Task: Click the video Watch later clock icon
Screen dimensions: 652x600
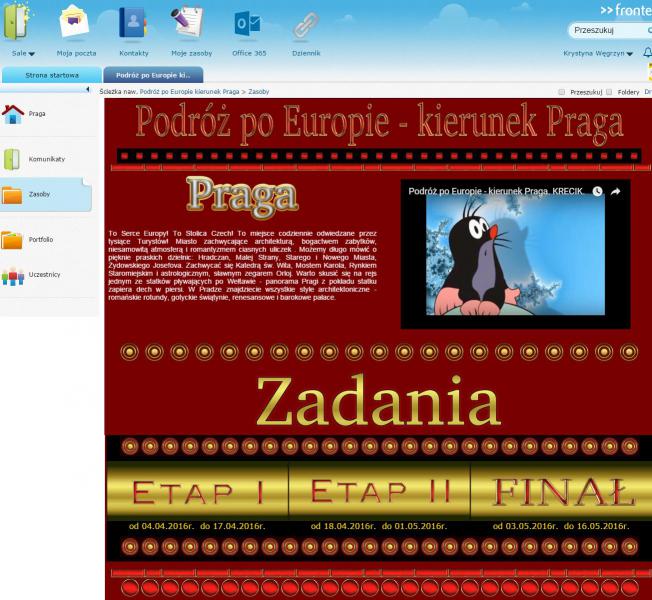Action: pyautogui.click(x=597, y=191)
